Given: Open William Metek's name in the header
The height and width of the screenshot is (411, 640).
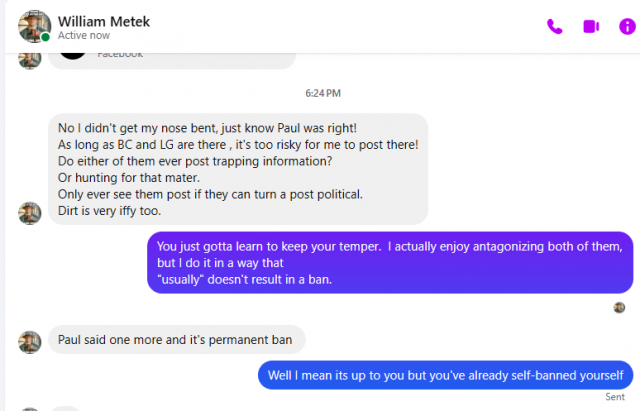Looking at the screenshot, I should 105,19.
